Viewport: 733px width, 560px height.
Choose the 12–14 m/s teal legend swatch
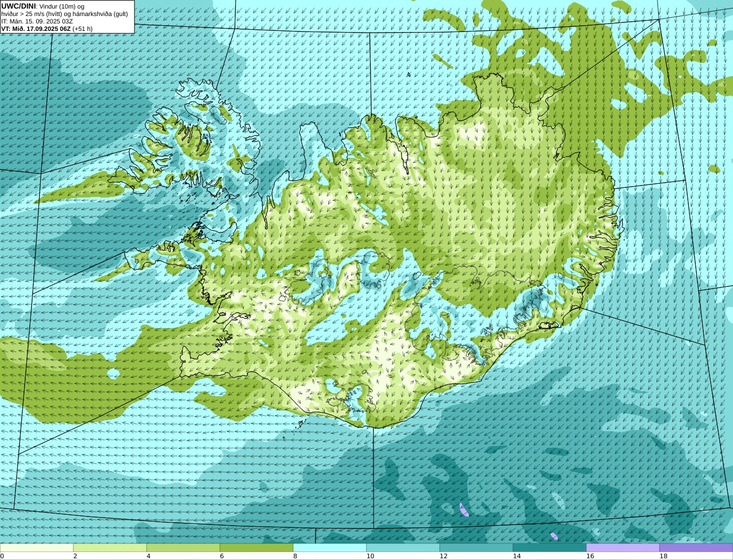[x=476, y=547]
